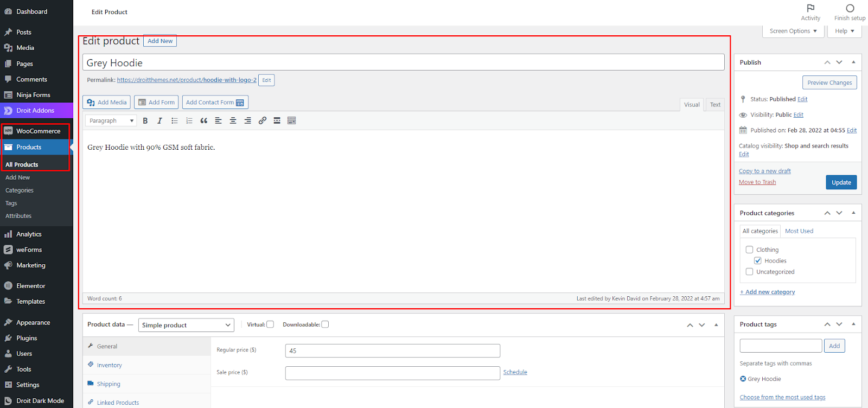Open Attributes in Products submenu

(x=18, y=216)
